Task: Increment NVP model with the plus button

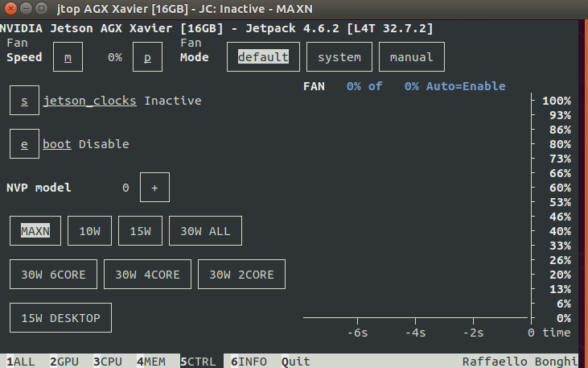Action: (x=155, y=188)
